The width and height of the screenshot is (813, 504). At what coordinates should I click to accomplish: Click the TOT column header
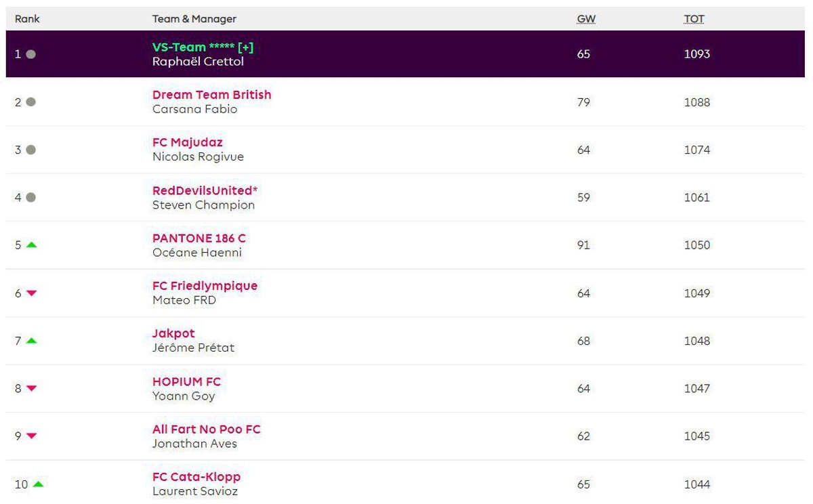point(694,19)
